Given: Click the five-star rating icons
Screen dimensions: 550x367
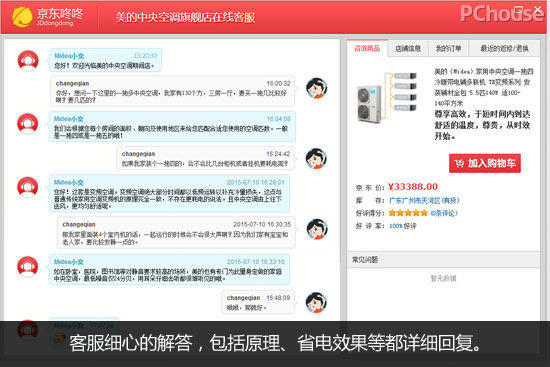Looking at the screenshot, I should [408, 213].
